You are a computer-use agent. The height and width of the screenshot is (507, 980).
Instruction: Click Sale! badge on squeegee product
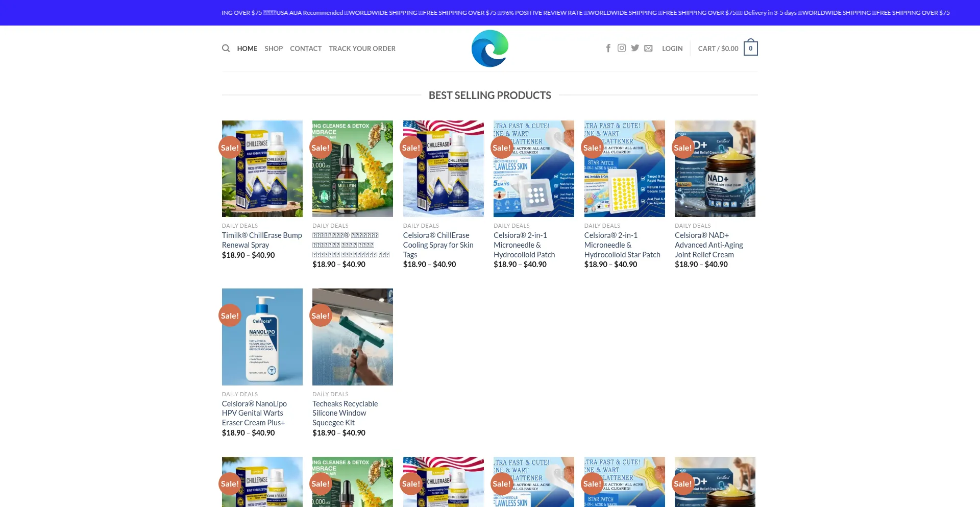321,316
